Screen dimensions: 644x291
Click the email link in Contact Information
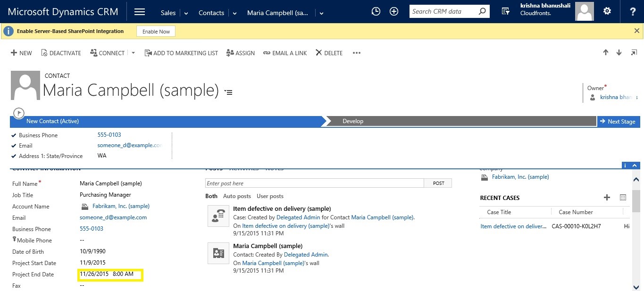[x=113, y=217]
